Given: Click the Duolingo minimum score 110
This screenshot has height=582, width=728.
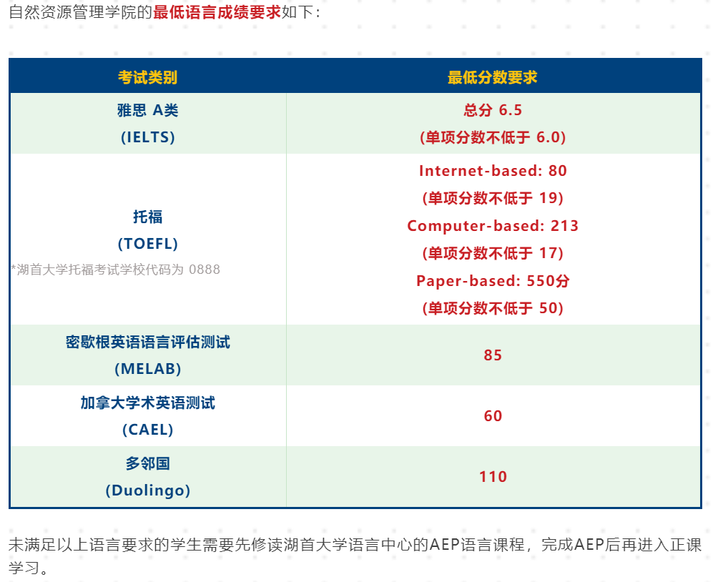Looking at the screenshot, I should pyautogui.click(x=493, y=477).
